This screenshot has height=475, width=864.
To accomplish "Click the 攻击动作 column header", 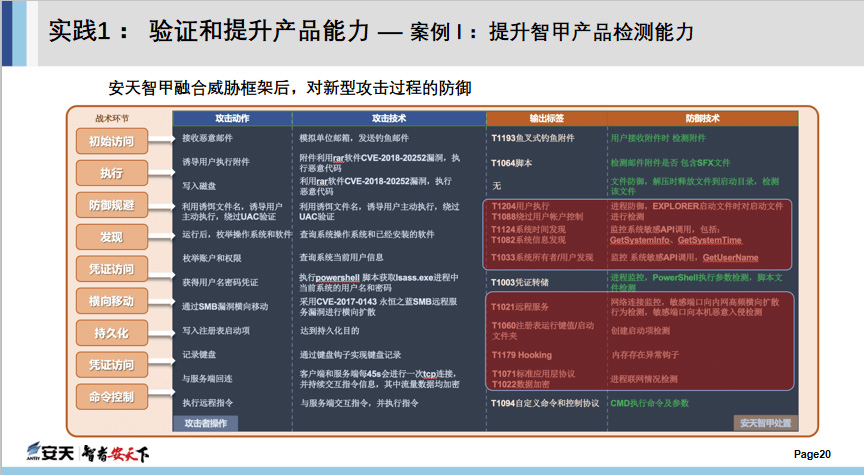I will [x=232, y=118].
